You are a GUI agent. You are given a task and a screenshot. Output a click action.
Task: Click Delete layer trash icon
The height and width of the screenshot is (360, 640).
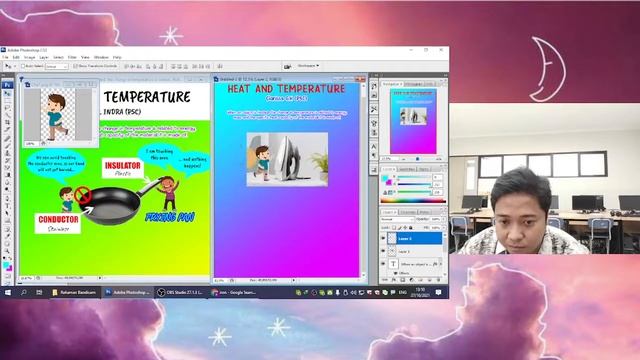[438, 280]
